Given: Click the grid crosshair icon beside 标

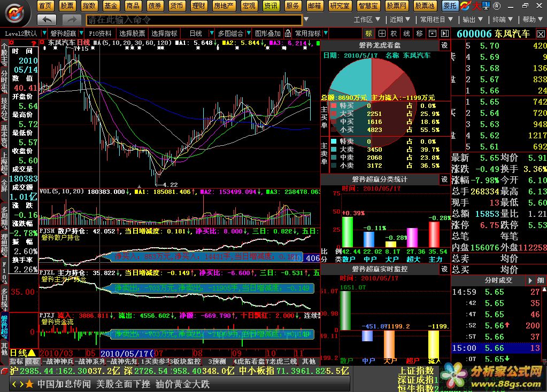Looking at the screenshot, I should pyautogui.click(x=382, y=34).
